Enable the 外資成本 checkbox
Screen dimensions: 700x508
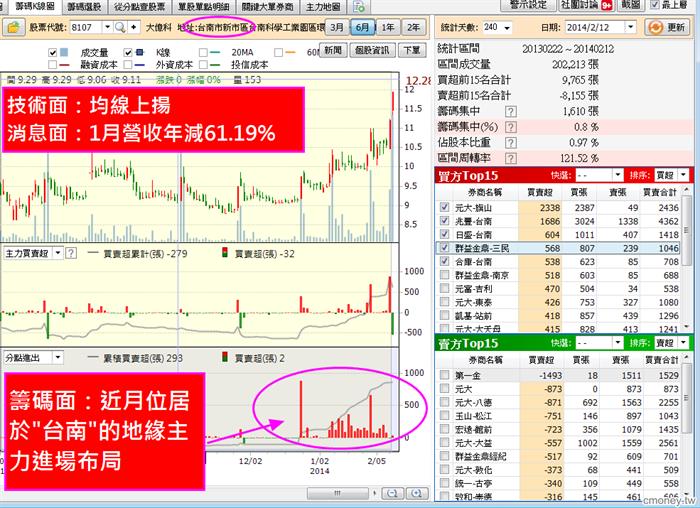(128, 65)
